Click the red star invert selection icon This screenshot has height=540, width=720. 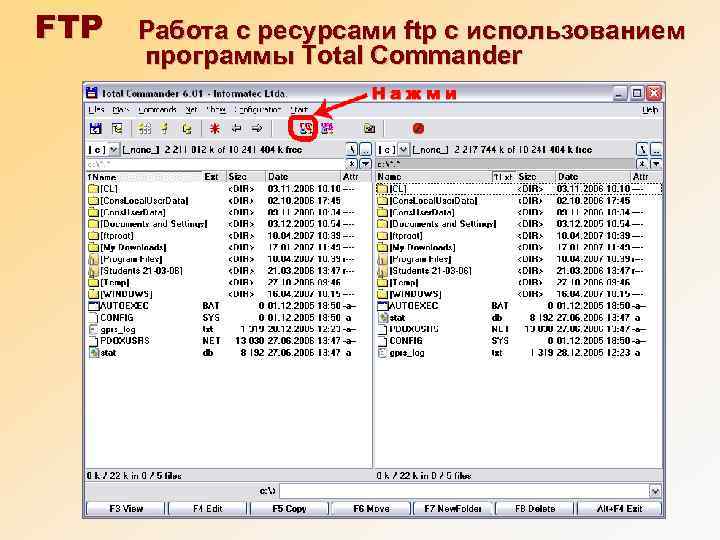click(214, 129)
